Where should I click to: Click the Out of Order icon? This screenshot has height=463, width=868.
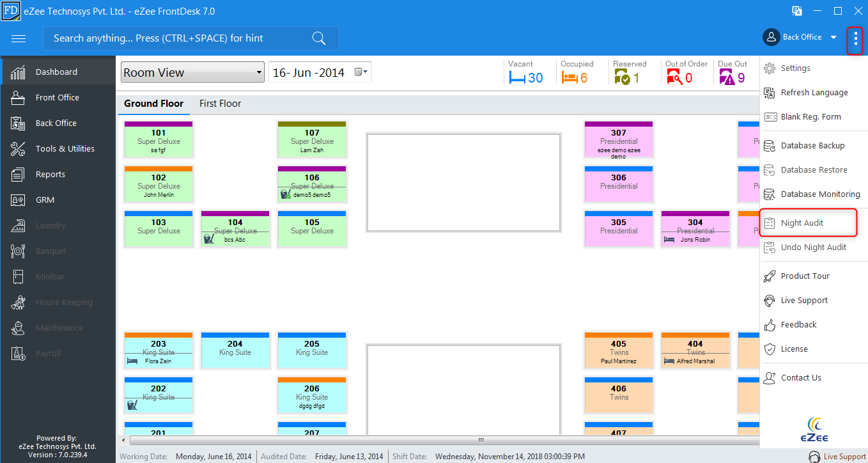[x=674, y=78]
